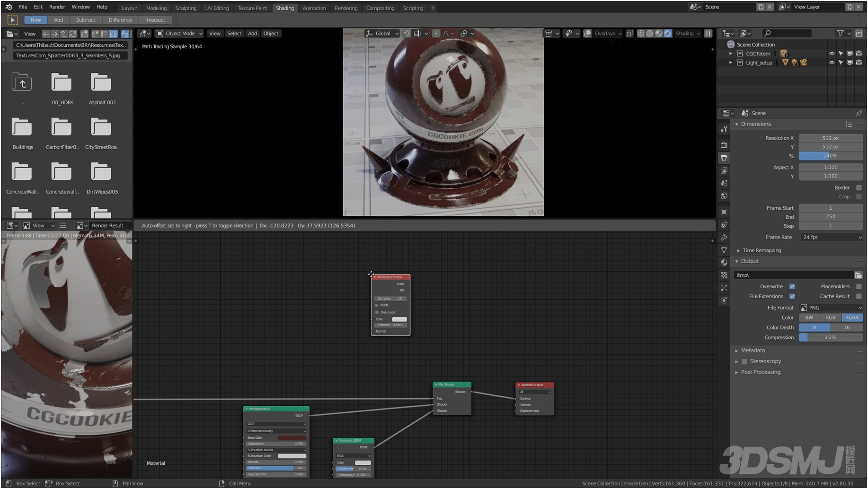Open the File menu
The image size is (868, 489).
[23, 7]
